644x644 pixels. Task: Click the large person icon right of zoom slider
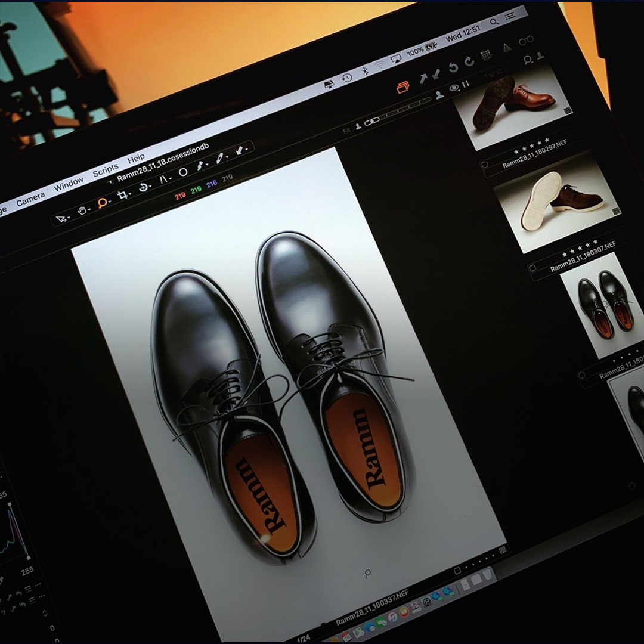pyautogui.click(x=439, y=95)
